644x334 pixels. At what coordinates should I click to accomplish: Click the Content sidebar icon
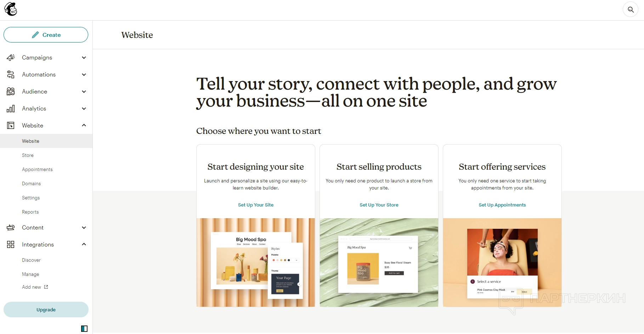(x=11, y=227)
